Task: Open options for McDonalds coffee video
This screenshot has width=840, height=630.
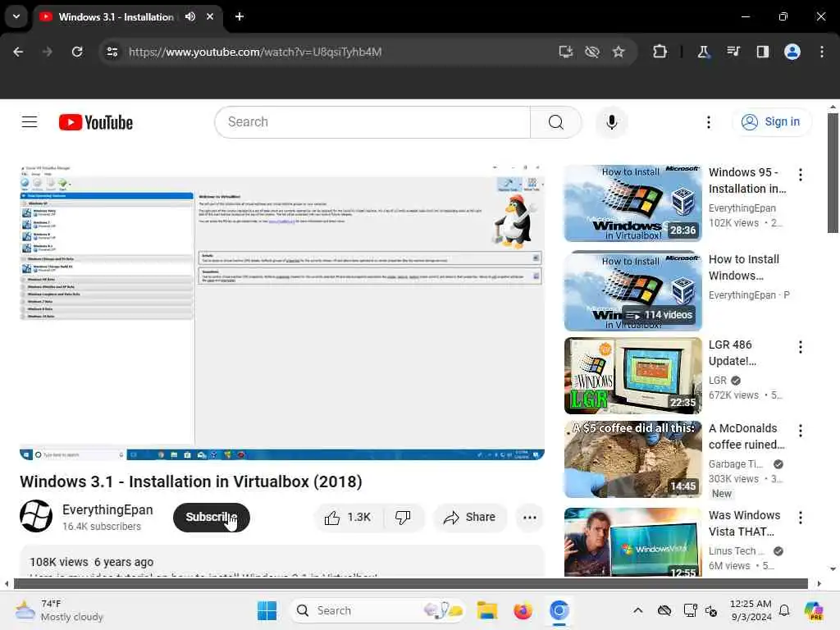Action: [801, 431]
